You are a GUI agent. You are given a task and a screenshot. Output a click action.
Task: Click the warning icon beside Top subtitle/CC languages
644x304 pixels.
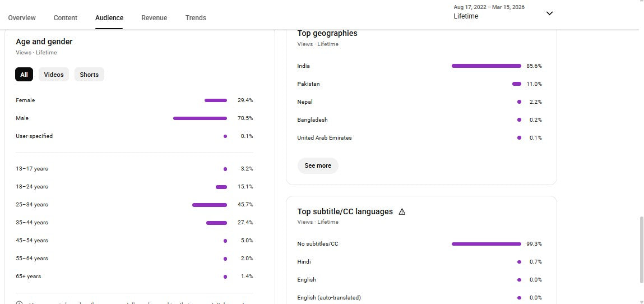(x=402, y=211)
